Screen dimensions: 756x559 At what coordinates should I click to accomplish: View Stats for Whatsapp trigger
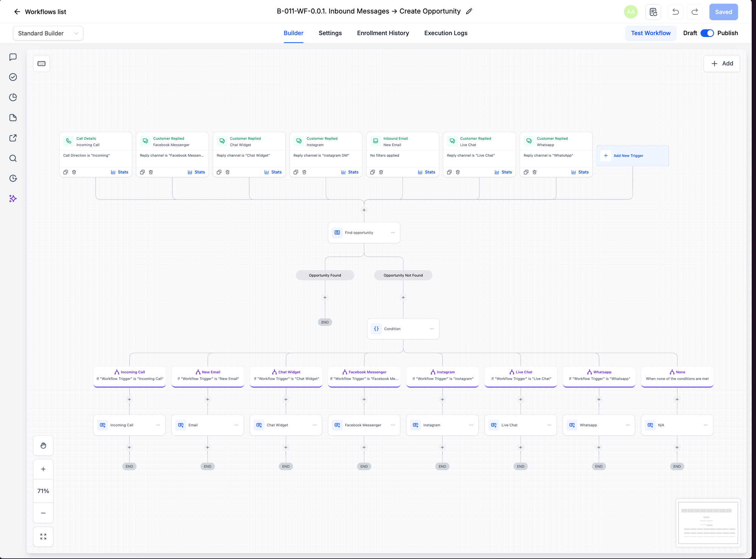(580, 172)
